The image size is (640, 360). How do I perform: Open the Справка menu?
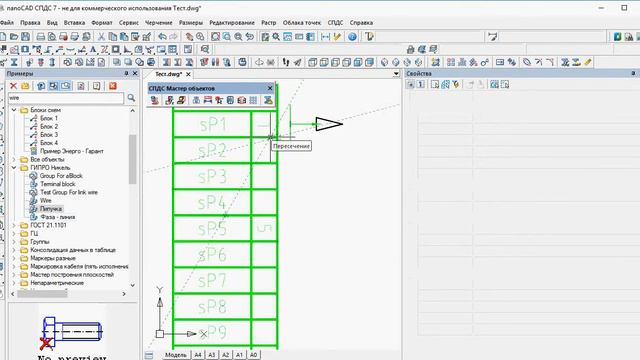[x=361, y=23]
